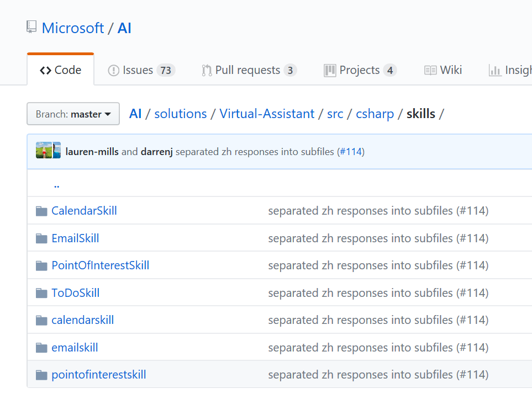The height and width of the screenshot is (410, 532).
Task: Open the lowercase emailskill folder
Action: click(x=75, y=347)
